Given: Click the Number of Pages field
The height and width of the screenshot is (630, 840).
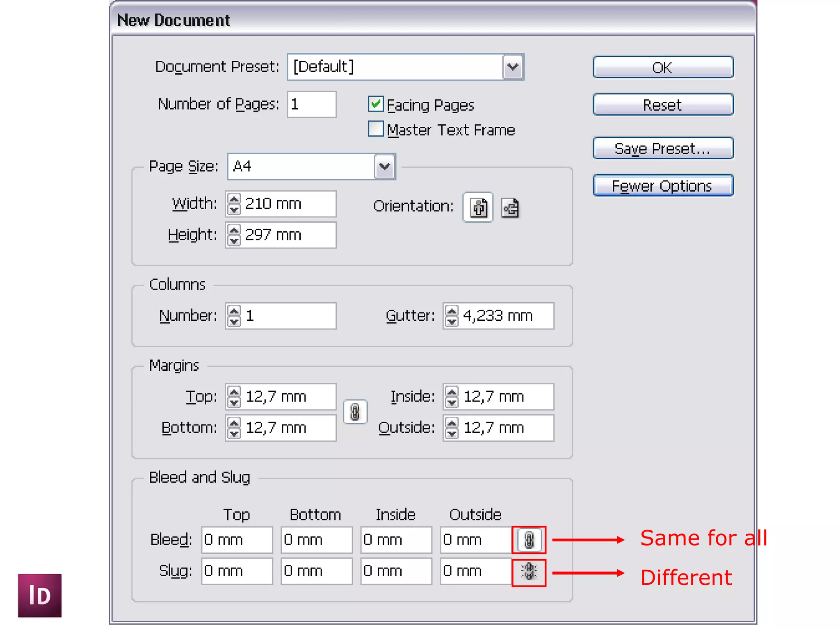Looking at the screenshot, I should tap(312, 104).
